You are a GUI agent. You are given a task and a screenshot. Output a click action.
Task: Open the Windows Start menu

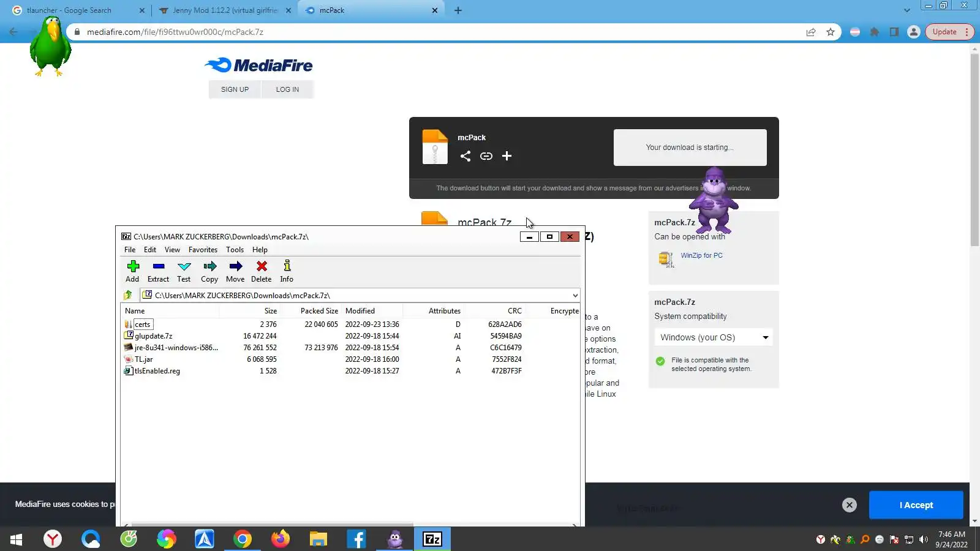pos(17,539)
